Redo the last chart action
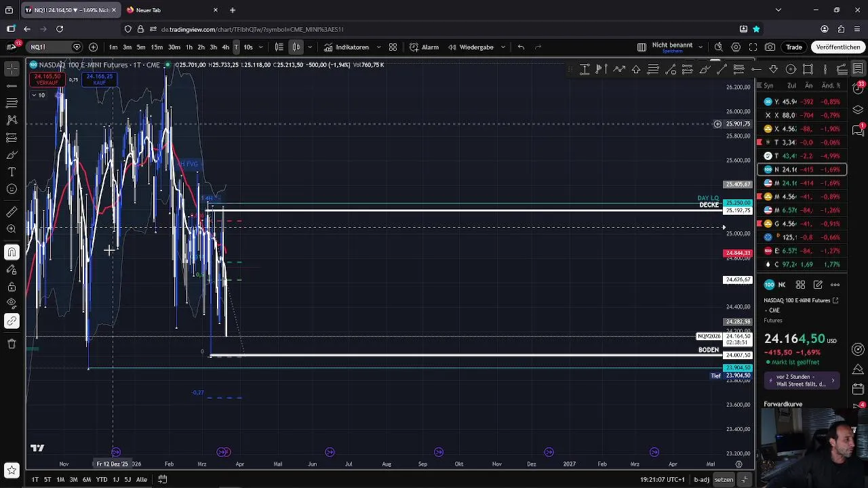868x488 pixels. coord(538,47)
